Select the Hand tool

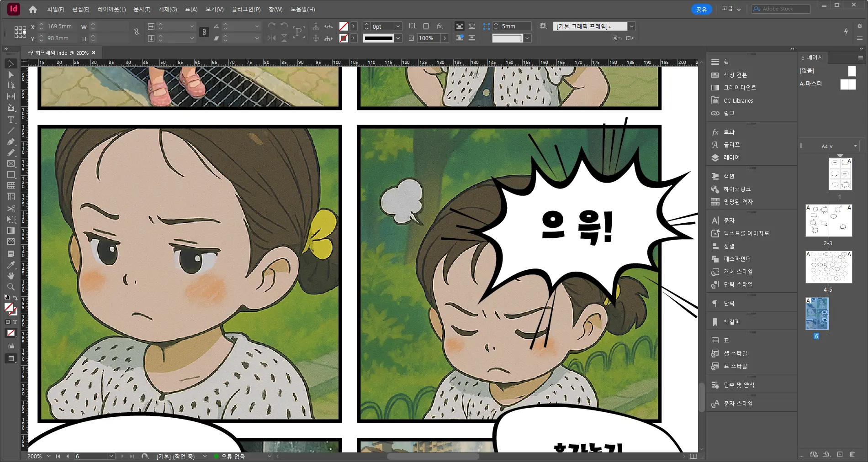(11, 276)
